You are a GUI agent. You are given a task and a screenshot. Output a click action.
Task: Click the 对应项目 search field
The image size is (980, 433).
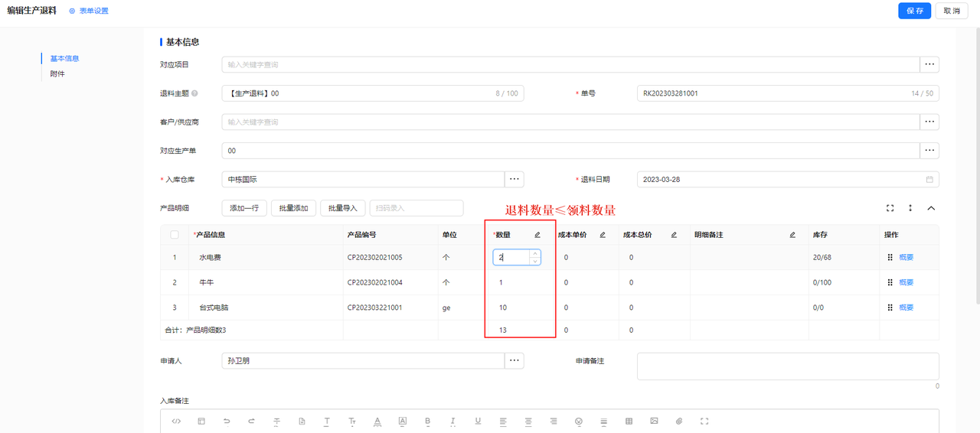[x=570, y=65]
